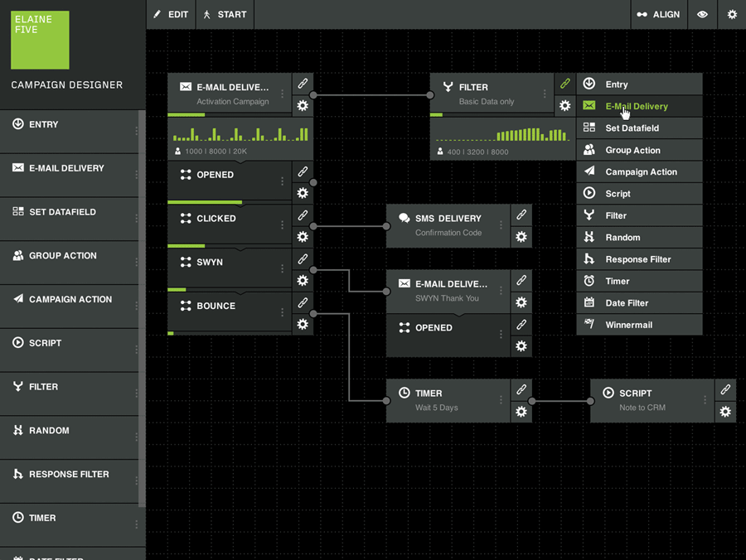Image resolution: width=746 pixels, height=560 pixels.
Task: Open the SMS Delivery node's dotted menu handle
Action: [x=501, y=225]
